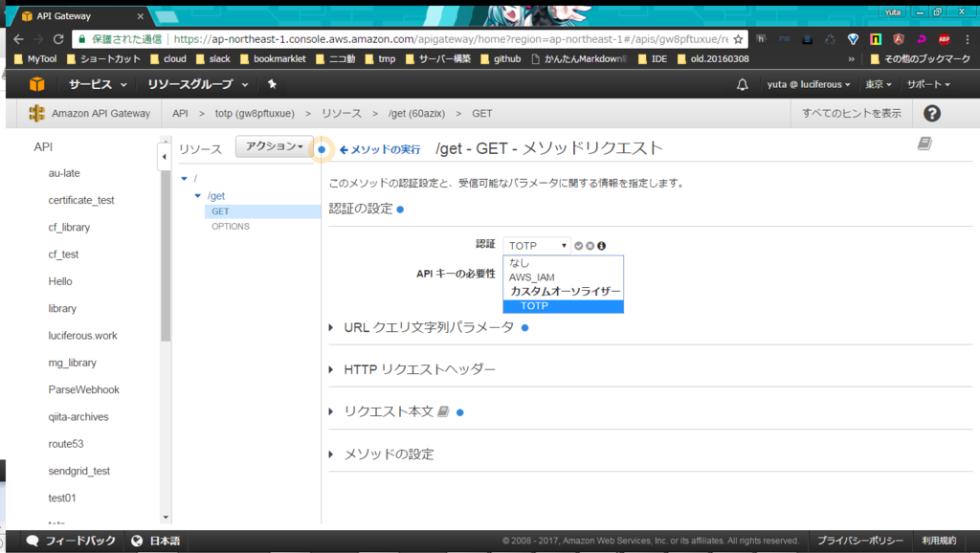Click the blue diamond extension icon
980x553 pixels.
853,38
